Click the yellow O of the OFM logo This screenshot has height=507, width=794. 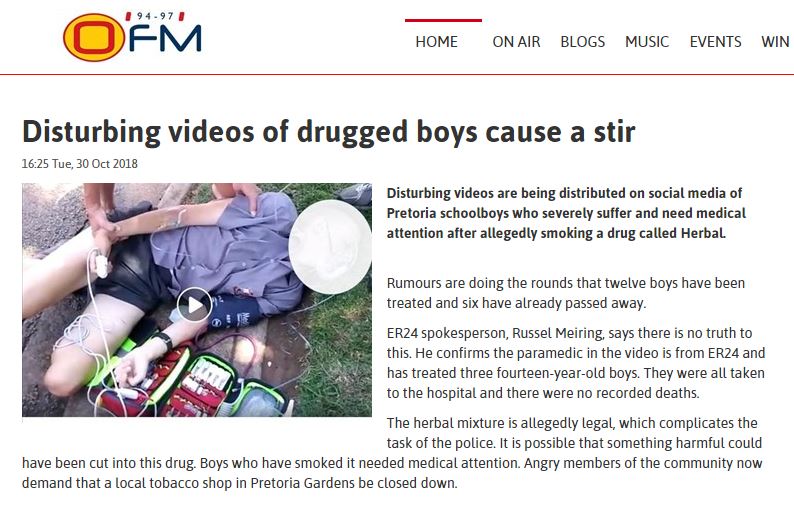click(x=94, y=37)
